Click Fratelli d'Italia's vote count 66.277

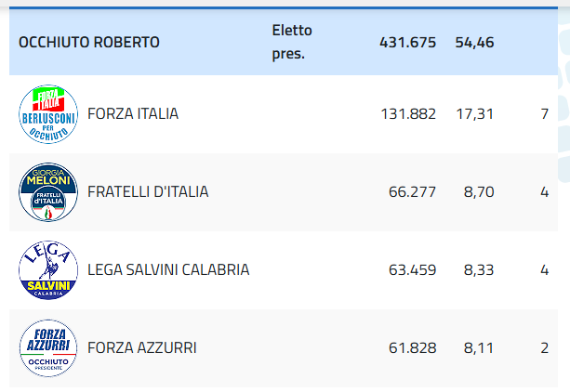pyautogui.click(x=412, y=192)
